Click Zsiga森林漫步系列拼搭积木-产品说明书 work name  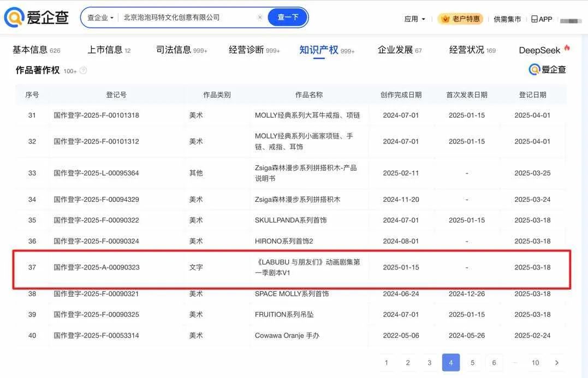click(x=306, y=173)
